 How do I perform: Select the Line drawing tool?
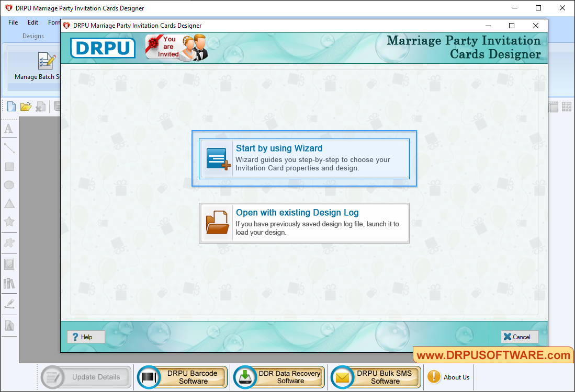click(x=9, y=148)
